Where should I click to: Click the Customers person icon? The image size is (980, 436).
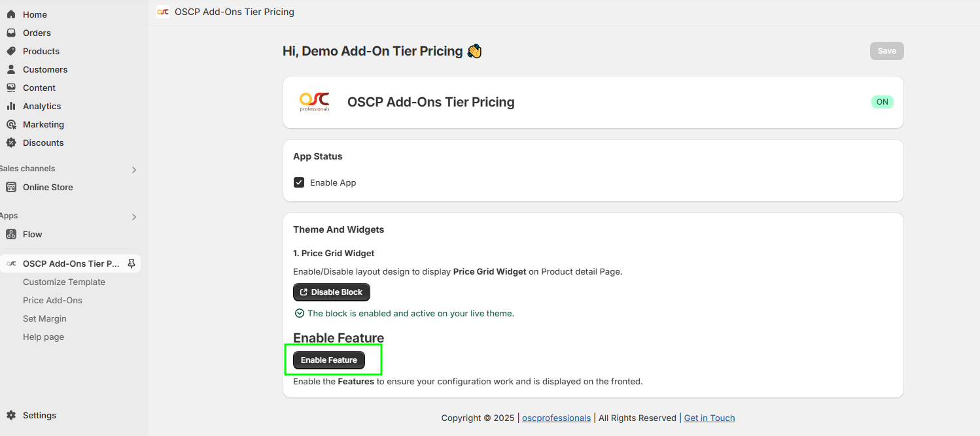[x=11, y=69]
